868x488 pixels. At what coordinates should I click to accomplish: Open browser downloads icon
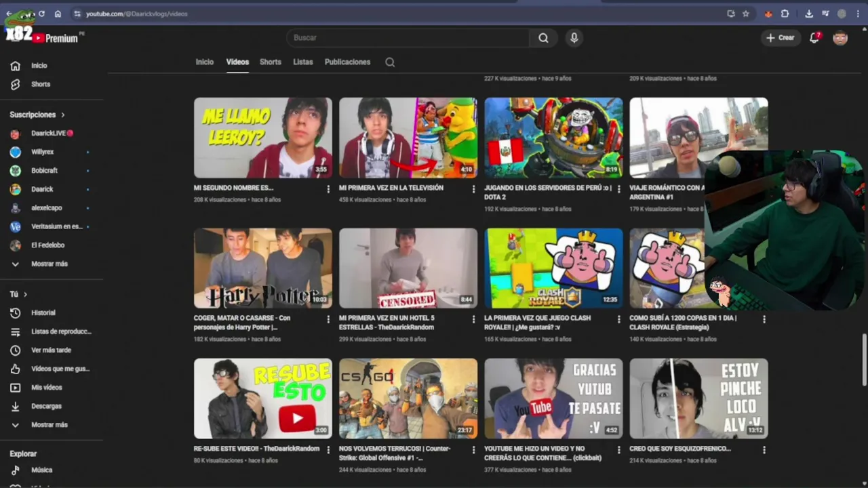(809, 14)
